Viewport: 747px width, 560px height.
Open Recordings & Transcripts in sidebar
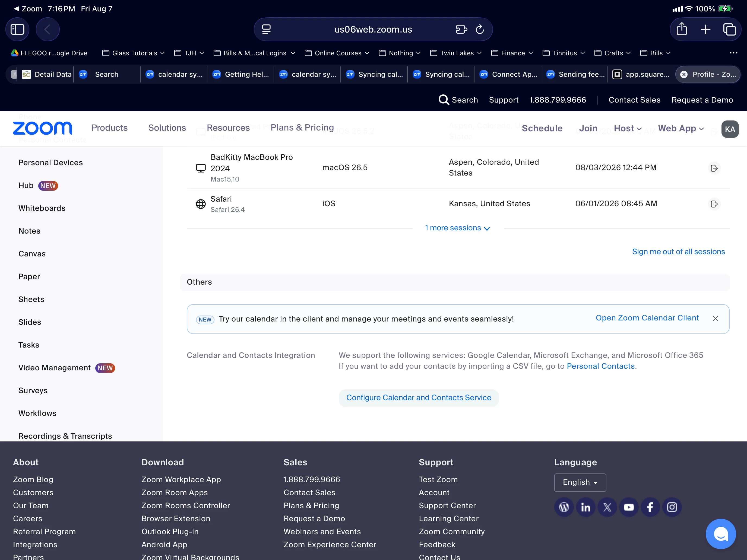pyautogui.click(x=65, y=436)
